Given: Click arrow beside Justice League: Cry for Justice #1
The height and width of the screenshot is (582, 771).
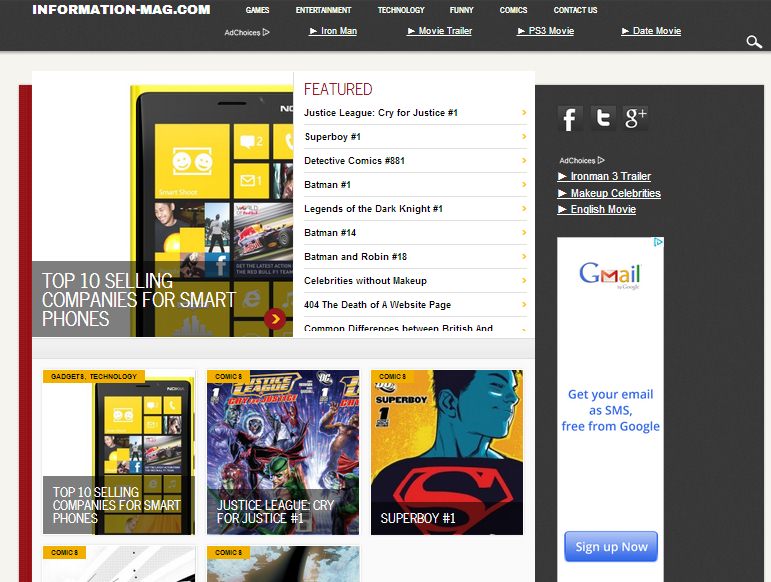Looking at the screenshot, I should pyautogui.click(x=524, y=113).
